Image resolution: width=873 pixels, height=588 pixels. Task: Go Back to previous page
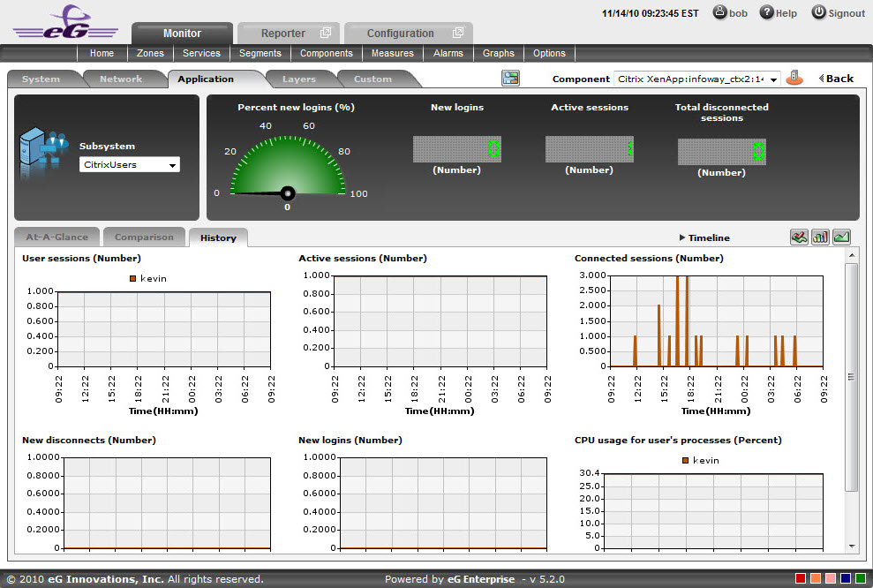coord(836,79)
